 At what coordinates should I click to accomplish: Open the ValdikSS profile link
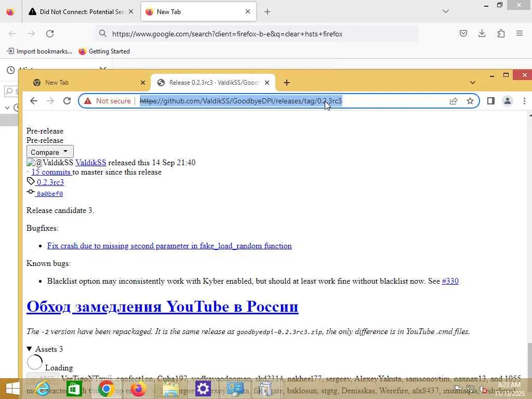(90, 163)
